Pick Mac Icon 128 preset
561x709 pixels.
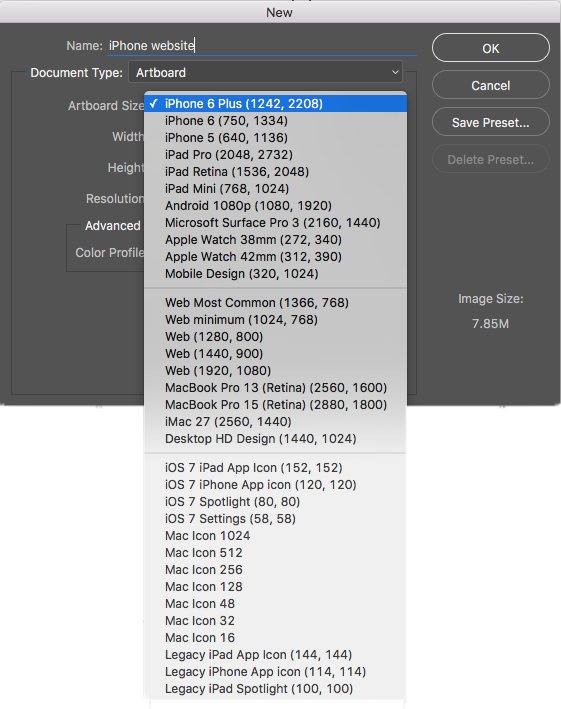pyautogui.click(x=275, y=587)
